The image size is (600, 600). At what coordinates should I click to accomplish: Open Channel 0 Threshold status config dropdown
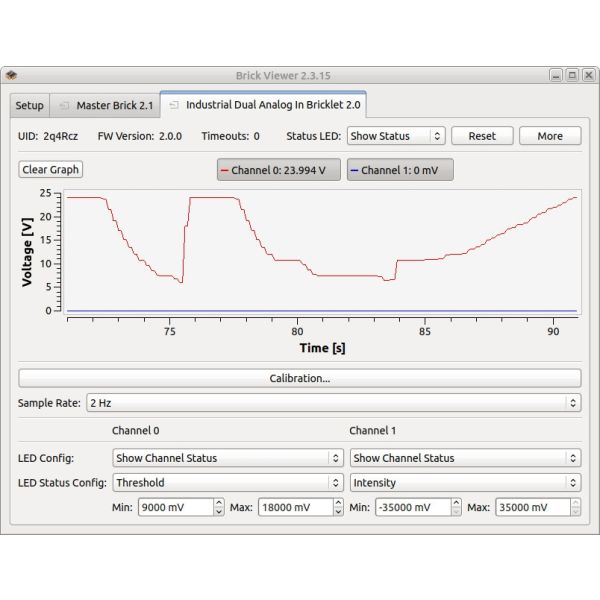coord(228,483)
